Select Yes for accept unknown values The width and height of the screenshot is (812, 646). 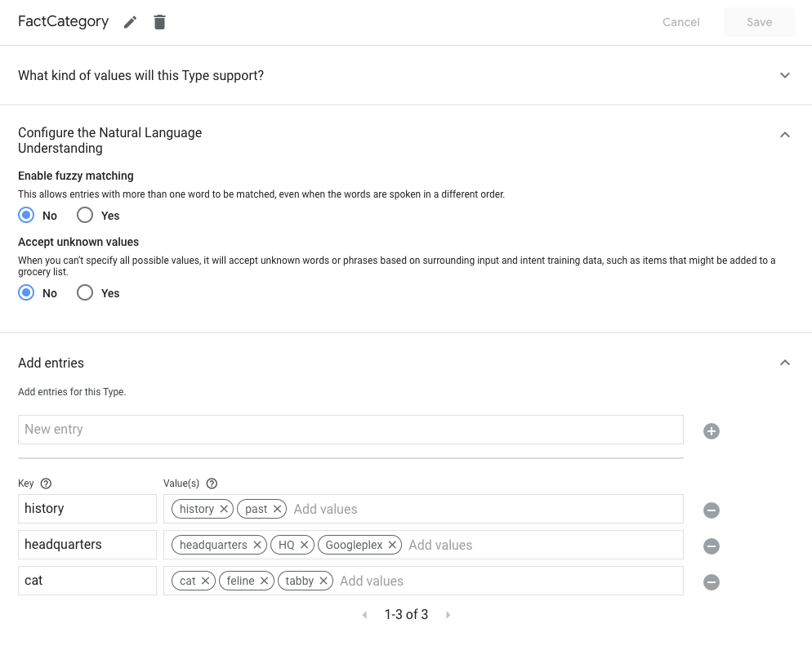(x=85, y=293)
